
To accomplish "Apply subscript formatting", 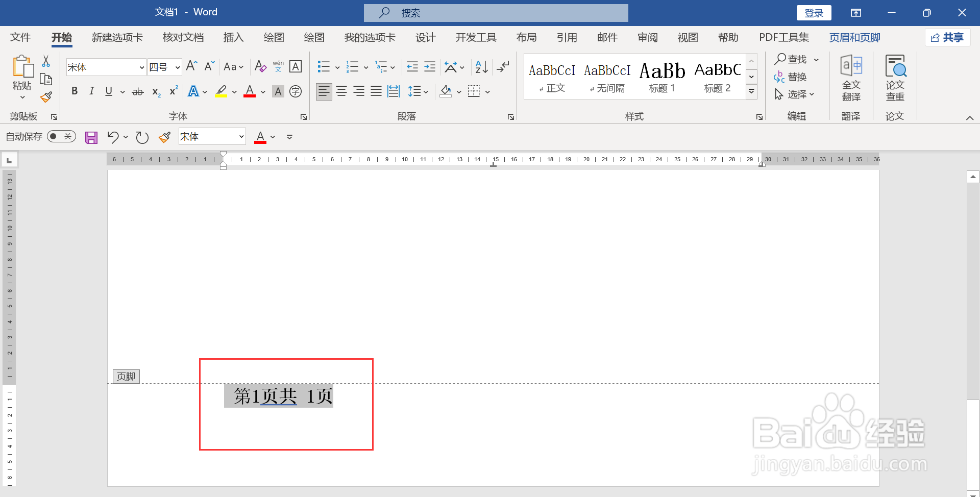I will 156,92.
